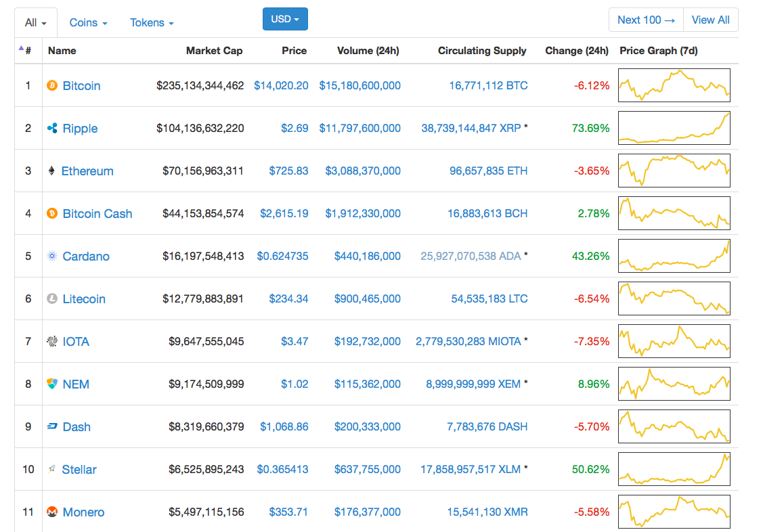The height and width of the screenshot is (532, 763).
Task: Click Dash price $1,068.86
Action: pyautogui.click(x=284, y=426)
